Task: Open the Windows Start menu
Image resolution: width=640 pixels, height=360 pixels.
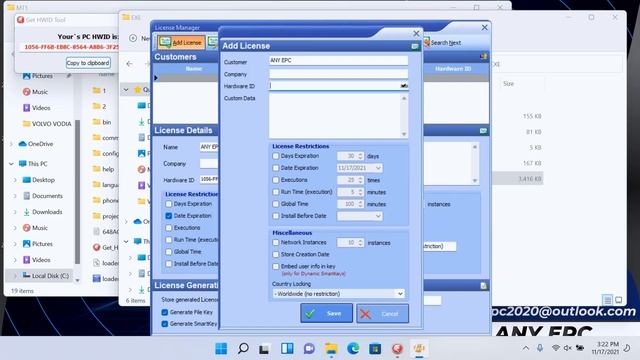Action: [221, 349]
